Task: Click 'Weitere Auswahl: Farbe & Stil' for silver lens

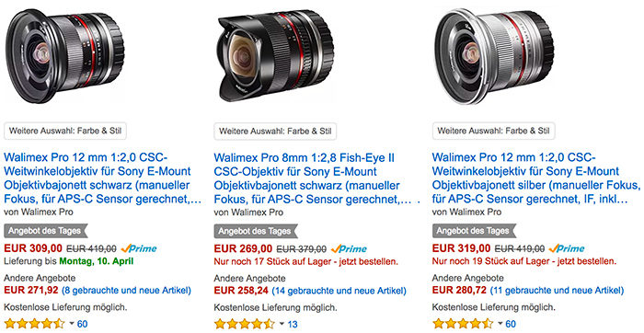Action: coord(494,131)
